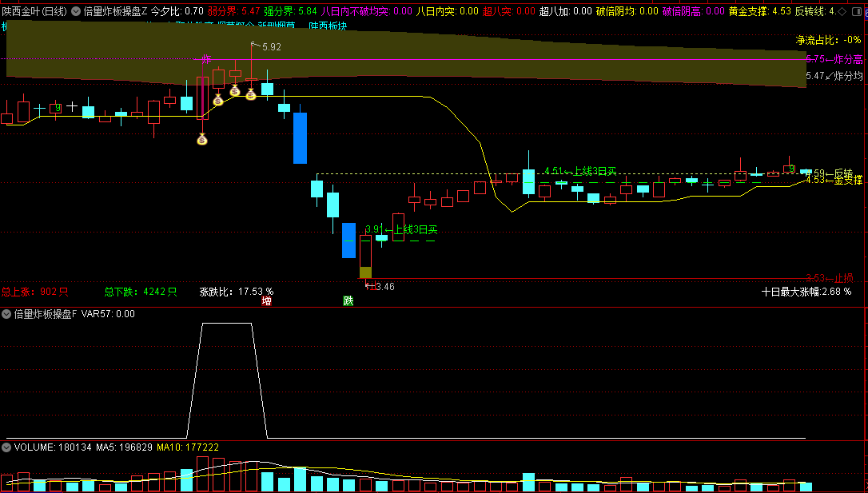This screenshot has height=493, width=868.
Task: Click the red 增 marker
Action: pyautogui.click(x=266, y=301)
